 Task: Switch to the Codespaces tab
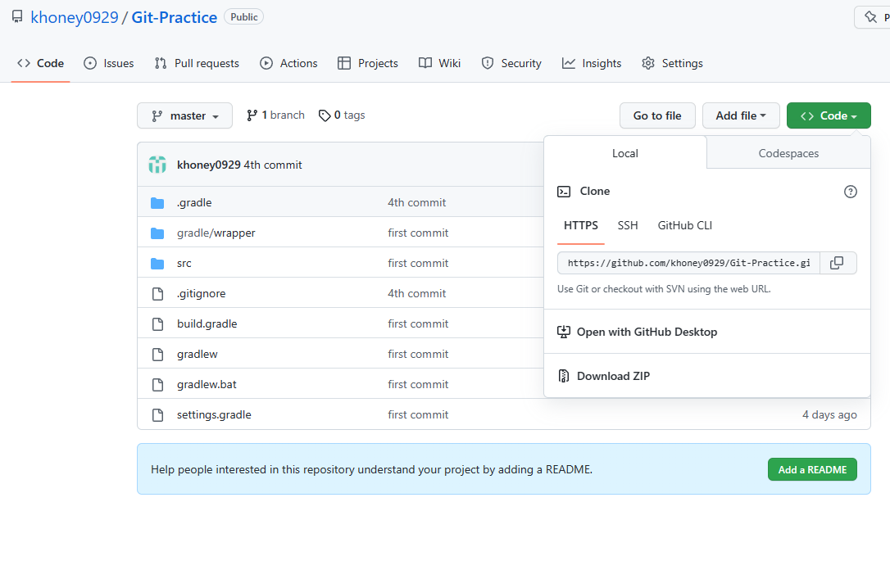(788, 153)
